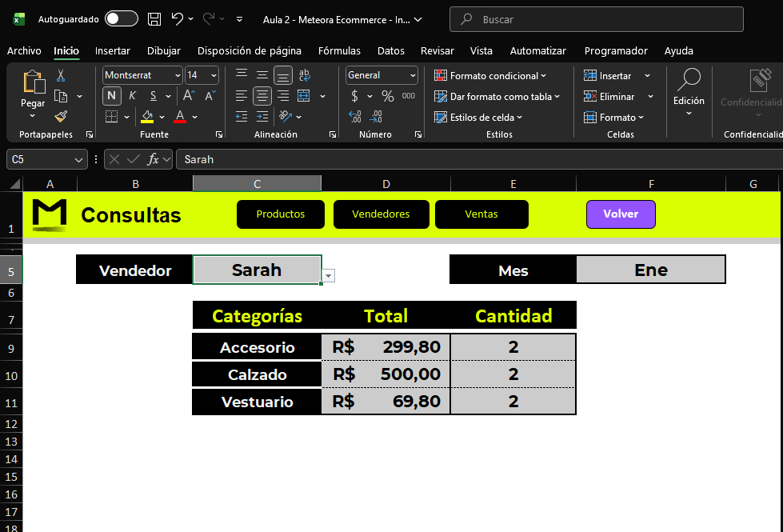Image resolution: width=783 pixels, height=532 pixels.
Task: Open the Montserrat font name dropdown
Action: 178,75
